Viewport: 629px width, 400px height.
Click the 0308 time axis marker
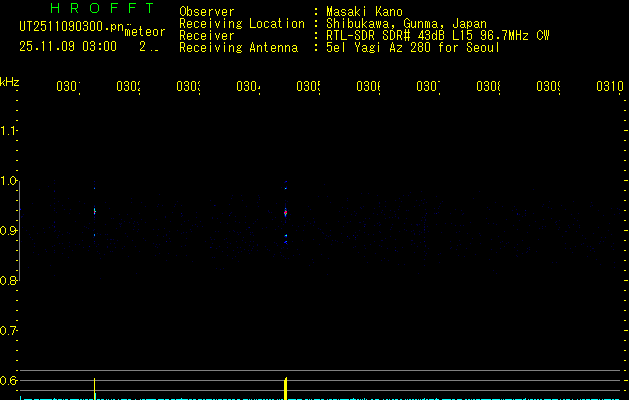(488, 87)
